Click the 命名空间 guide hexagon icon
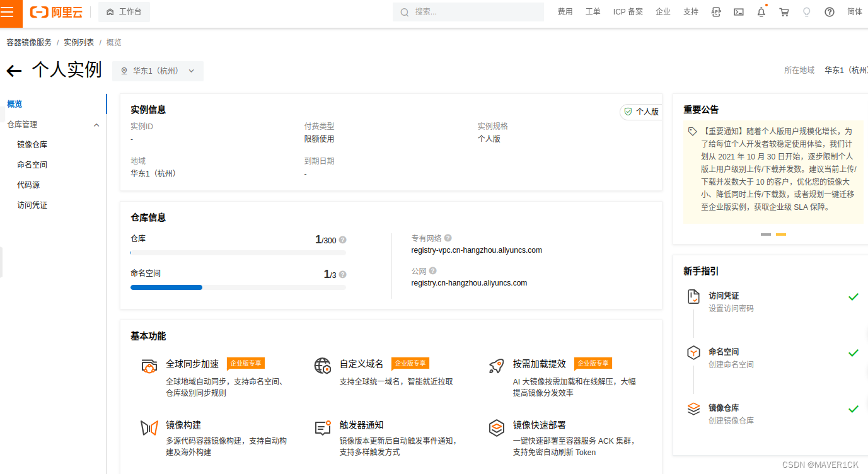 693,353
